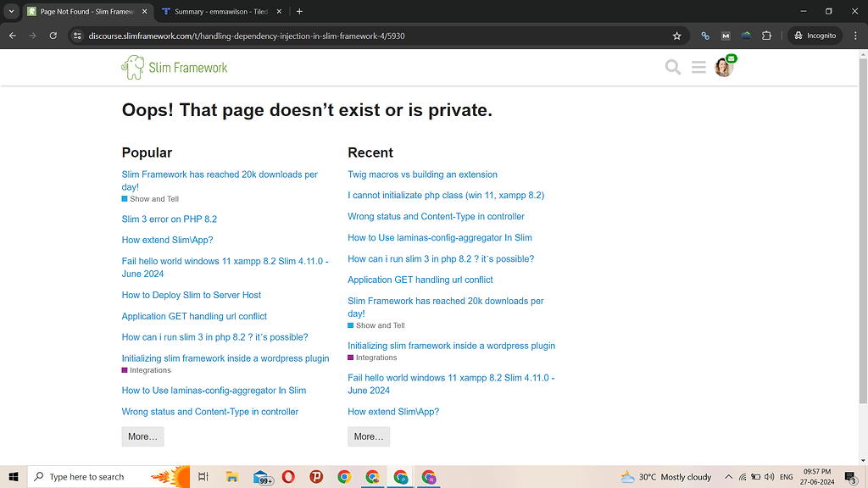Open 'Twig macros vs building an extension'
Image resolution: width=868 pixels, height=488 pixels.
tap(422, 175)
